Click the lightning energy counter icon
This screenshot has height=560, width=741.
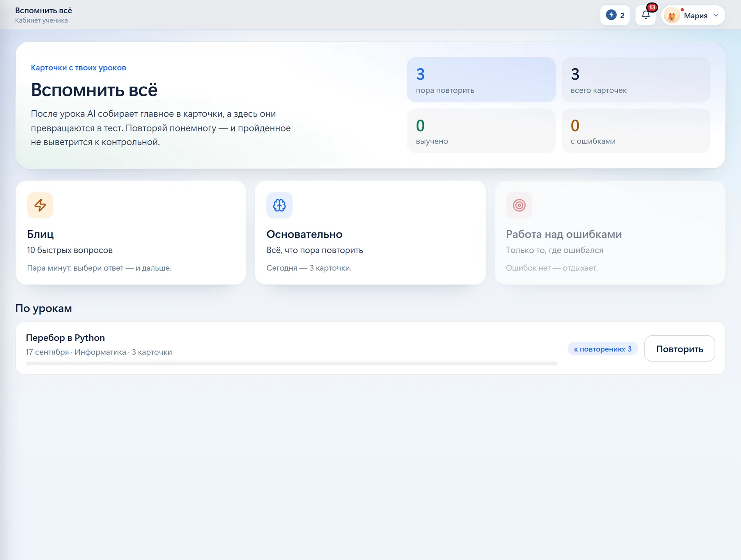click(x=611, y=15)
